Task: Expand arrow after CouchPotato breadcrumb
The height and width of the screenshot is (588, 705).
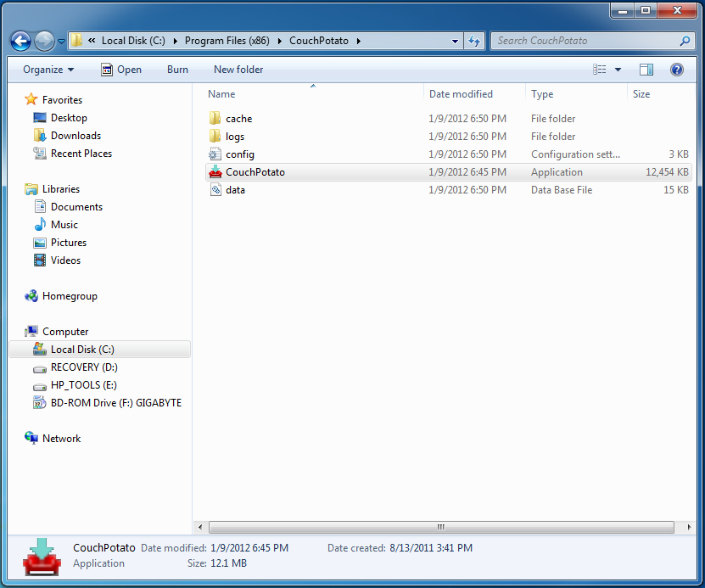Action: pyautogui.click(x=358, y=41)
